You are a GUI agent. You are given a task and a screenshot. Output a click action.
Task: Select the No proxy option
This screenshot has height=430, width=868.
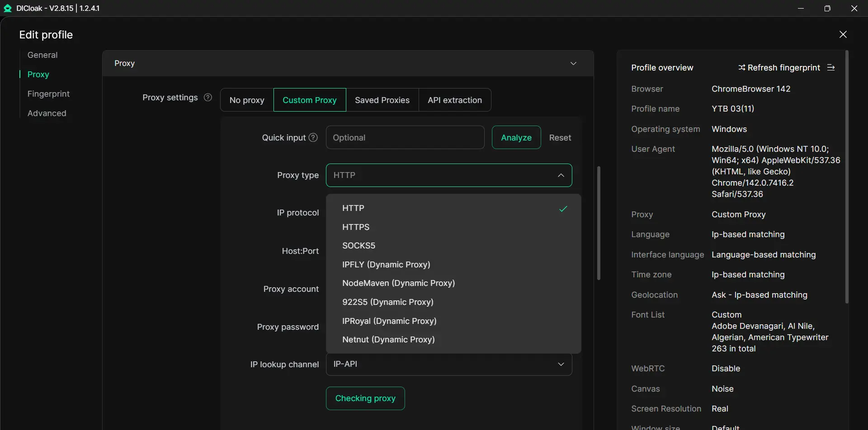coord(247,100)
